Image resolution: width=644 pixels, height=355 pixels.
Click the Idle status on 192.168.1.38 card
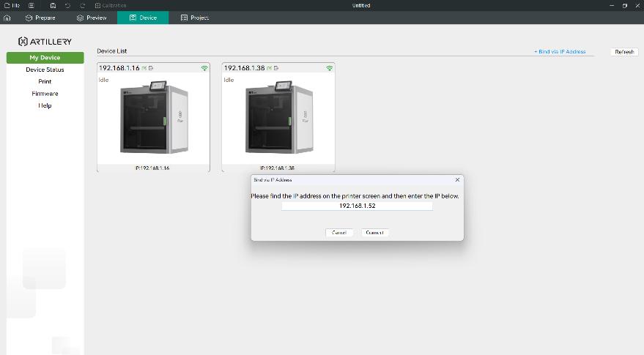tap(229, 80)
